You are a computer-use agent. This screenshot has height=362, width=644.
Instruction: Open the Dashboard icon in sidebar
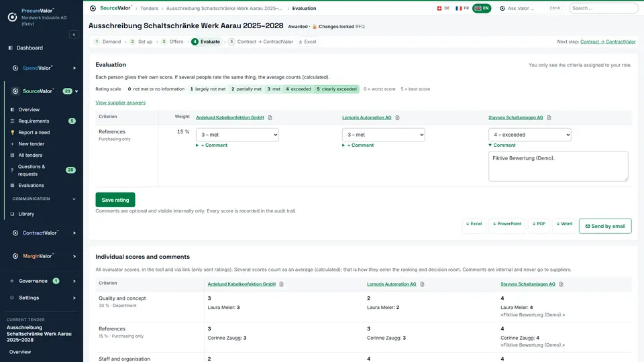[x=11, y=48]
